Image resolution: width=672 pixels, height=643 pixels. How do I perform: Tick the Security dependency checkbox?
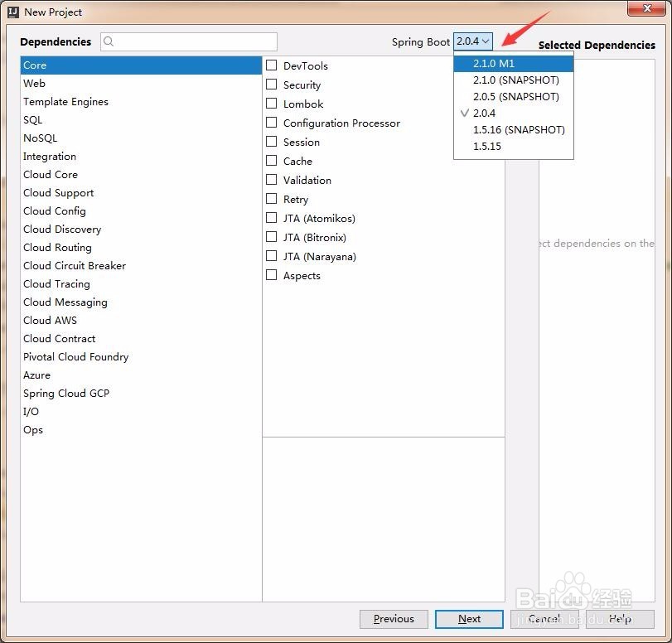coord(271,85)
